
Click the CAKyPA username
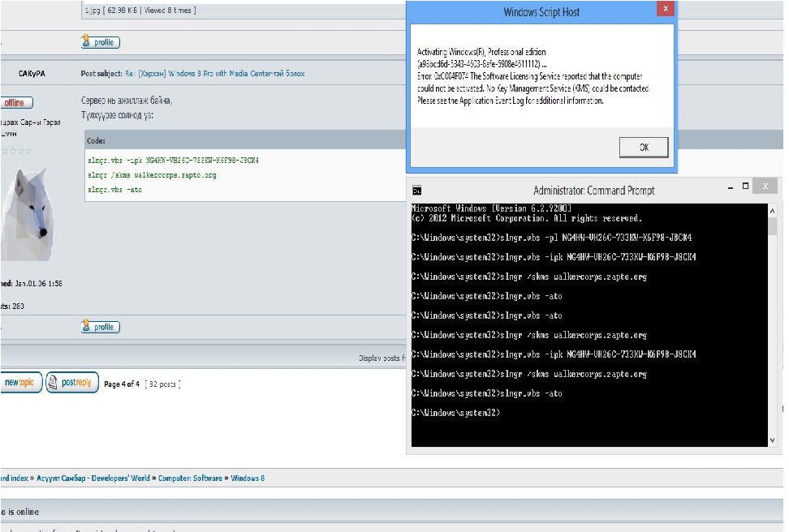[x=32, y=74]
